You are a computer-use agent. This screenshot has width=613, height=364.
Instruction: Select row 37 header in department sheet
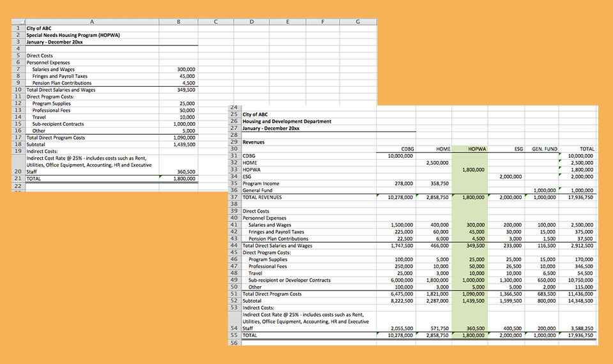234,197
